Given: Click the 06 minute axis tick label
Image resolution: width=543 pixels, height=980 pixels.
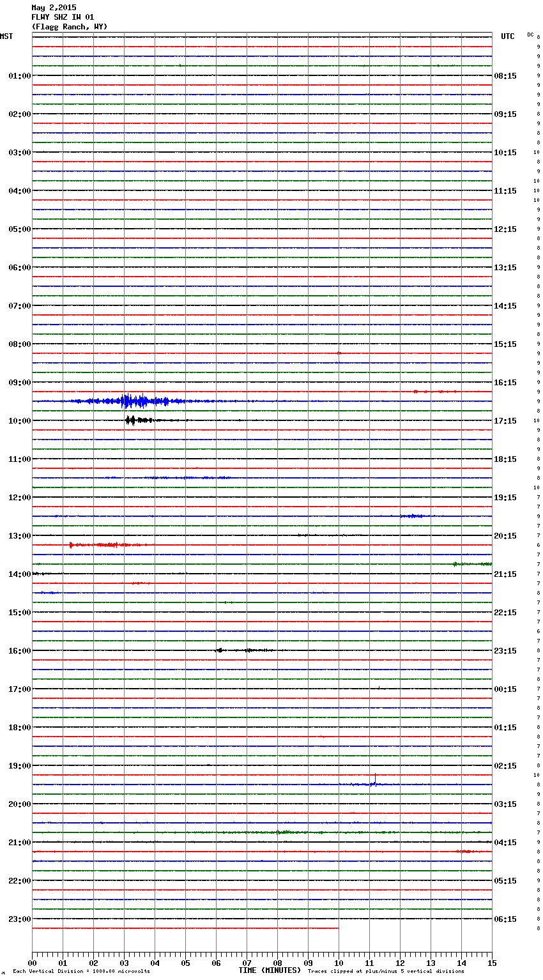Looking at the screenshot, I should (216, 963).
